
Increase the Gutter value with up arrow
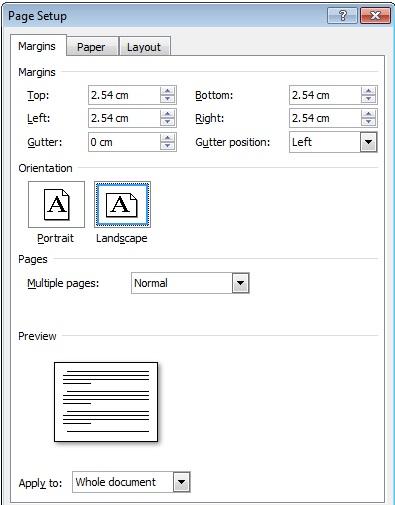[167, 138]
